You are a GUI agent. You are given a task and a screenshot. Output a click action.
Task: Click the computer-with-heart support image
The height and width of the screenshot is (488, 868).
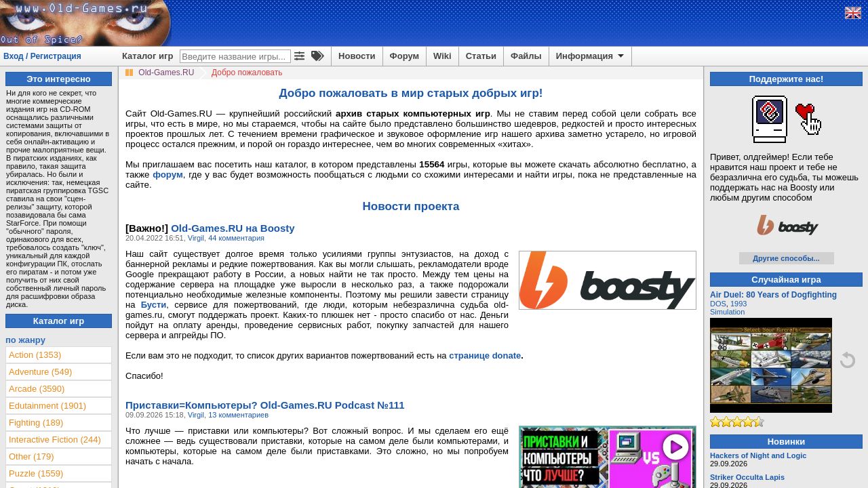[786, 119]
